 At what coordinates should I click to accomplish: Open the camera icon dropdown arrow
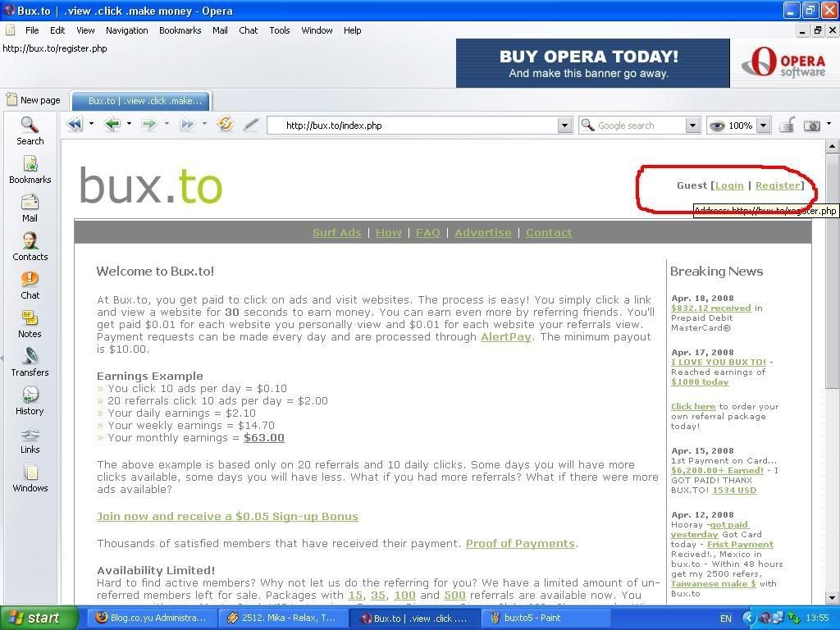tap(829, 125)
